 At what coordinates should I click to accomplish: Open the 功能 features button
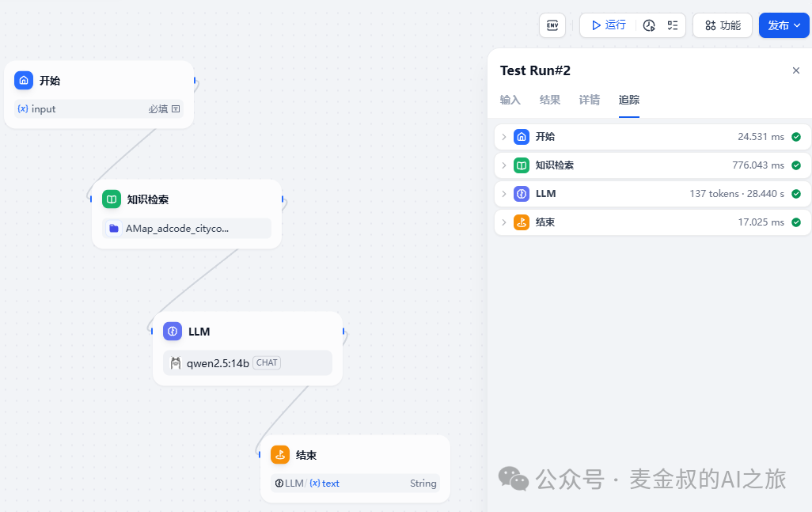click(x=723, y=25)
